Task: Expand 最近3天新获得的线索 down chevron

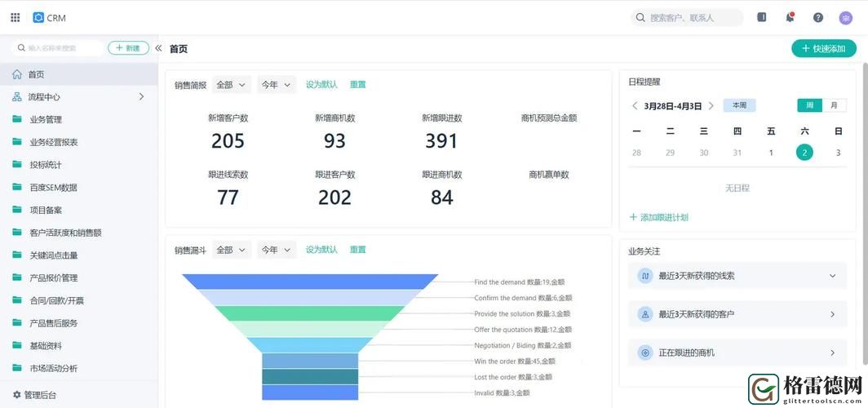Action: (832, 276)
